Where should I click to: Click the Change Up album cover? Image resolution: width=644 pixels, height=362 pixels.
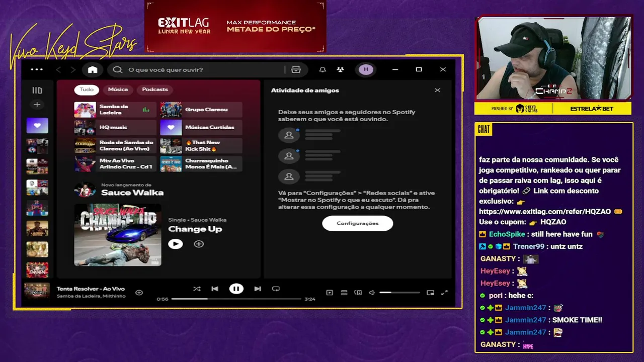[118, 235]
